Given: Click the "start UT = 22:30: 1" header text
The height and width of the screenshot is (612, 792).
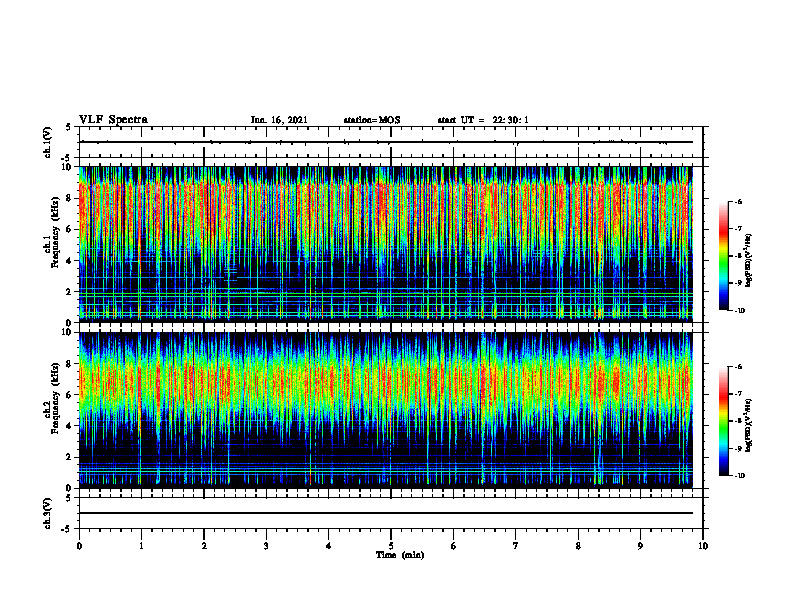Looking at the screenshot, I should 483,120.
